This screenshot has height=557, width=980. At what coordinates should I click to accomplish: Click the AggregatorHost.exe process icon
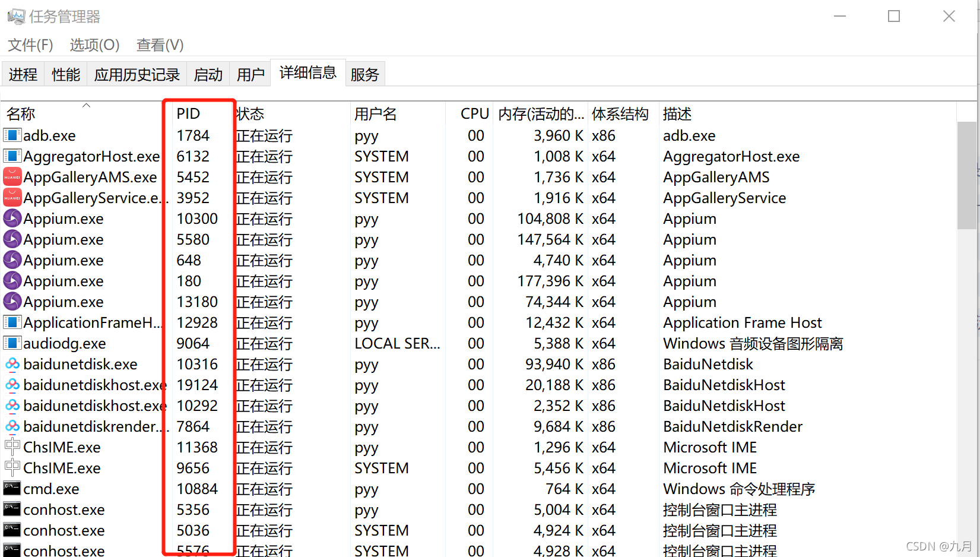click(x=12, y=156)
